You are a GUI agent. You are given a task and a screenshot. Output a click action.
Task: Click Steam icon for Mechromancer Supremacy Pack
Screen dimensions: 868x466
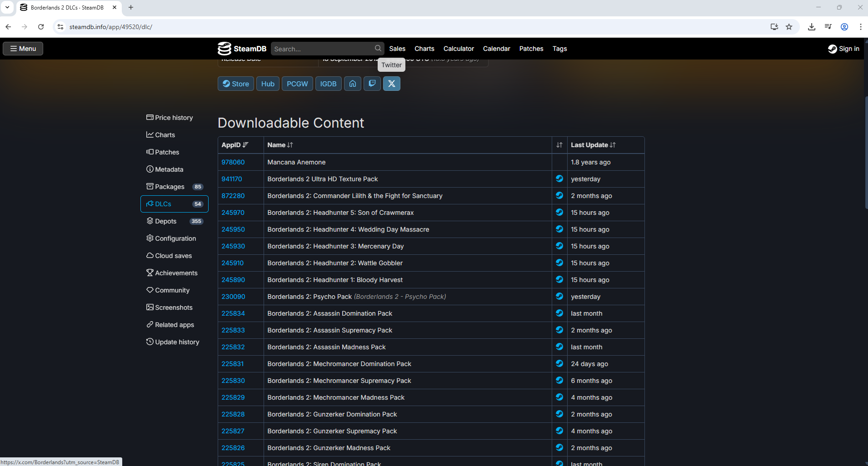(559, 381)
